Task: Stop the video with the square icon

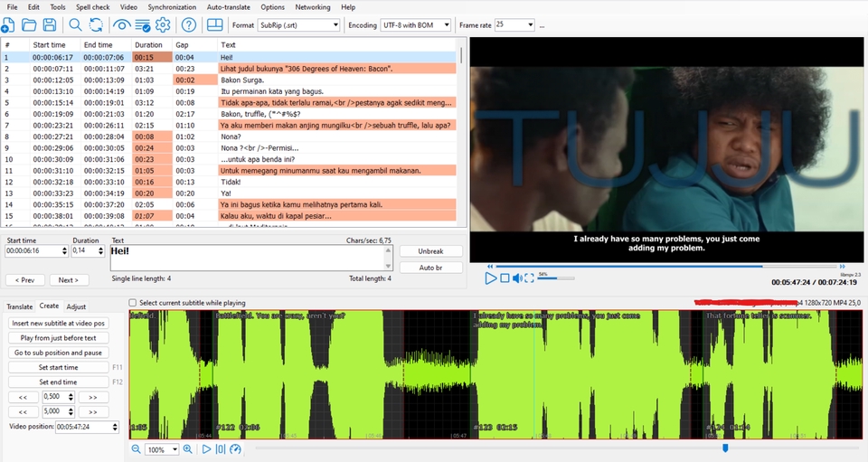Action: pyautogui.click(x=505, y=278)
